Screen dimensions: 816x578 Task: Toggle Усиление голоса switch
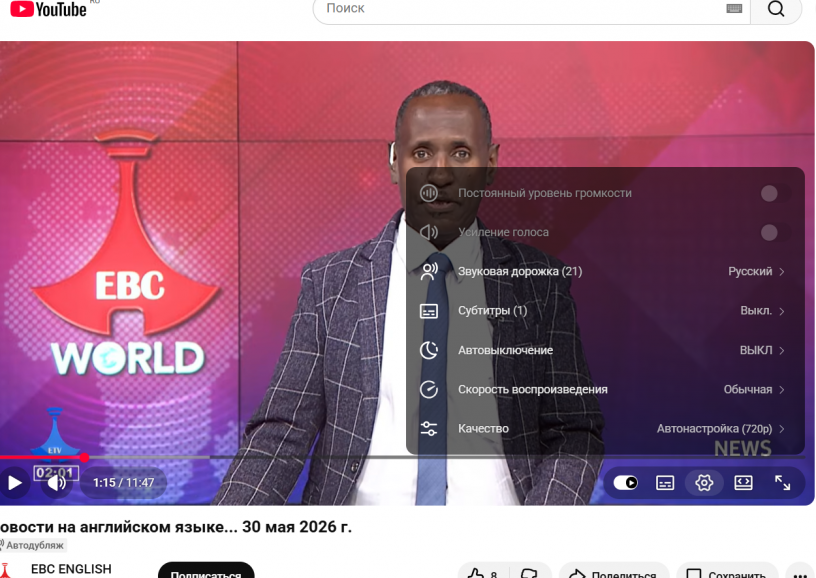(x=774, y=233)
